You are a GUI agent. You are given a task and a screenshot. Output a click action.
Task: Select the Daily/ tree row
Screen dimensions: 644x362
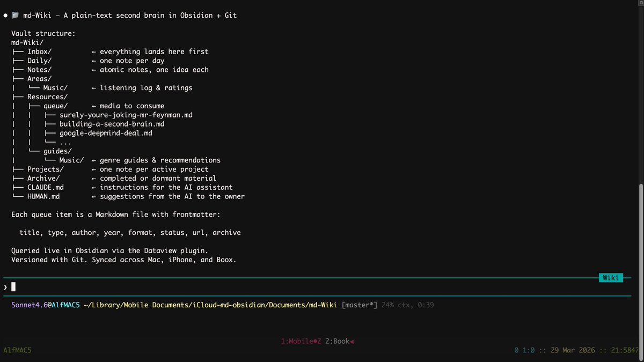click(x=88, y=61)
